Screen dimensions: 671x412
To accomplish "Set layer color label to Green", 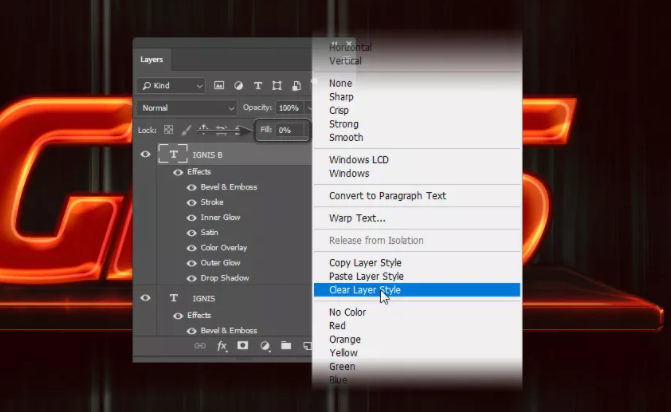I will coord(342,367).
